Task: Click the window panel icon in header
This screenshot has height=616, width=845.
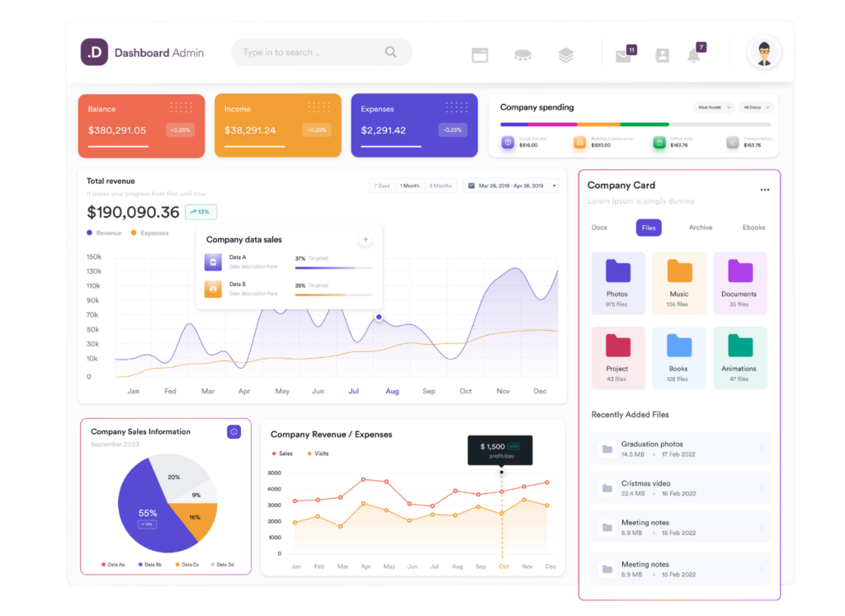Action: pyautogui.click(x=479, y=55)
